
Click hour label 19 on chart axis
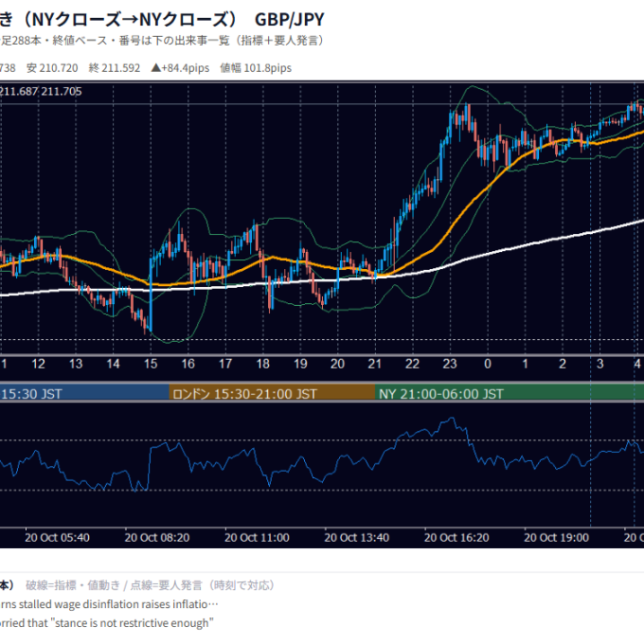click(300, 364)
